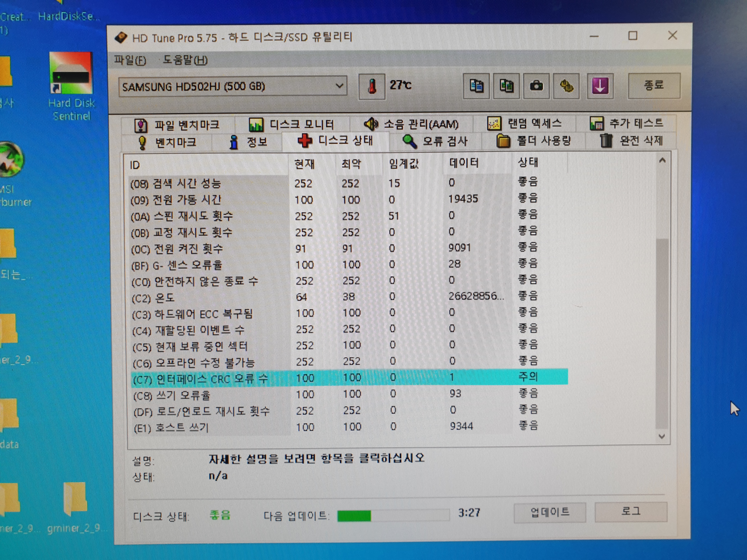This screenshot has height=560, width=747.
Task: Switch to 디스크 모니터 tab
Action: point(292,125)
